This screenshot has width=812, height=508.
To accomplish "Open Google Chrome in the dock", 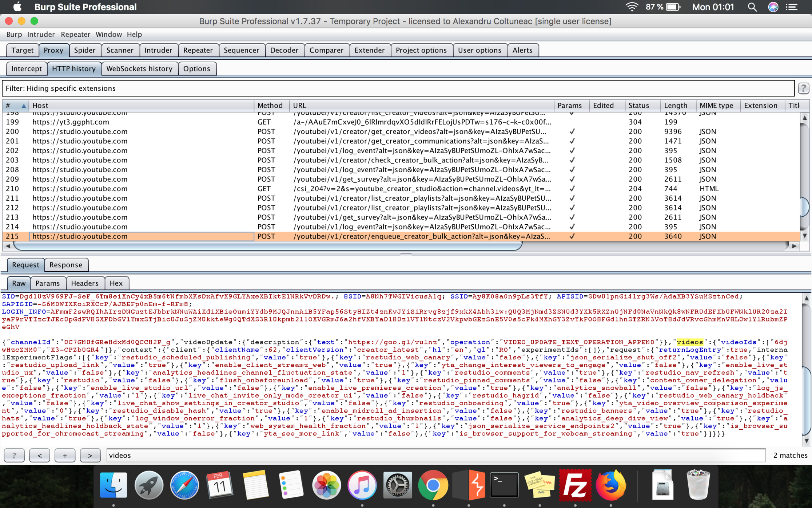I will pyautogui.click(x=433, y=485).
